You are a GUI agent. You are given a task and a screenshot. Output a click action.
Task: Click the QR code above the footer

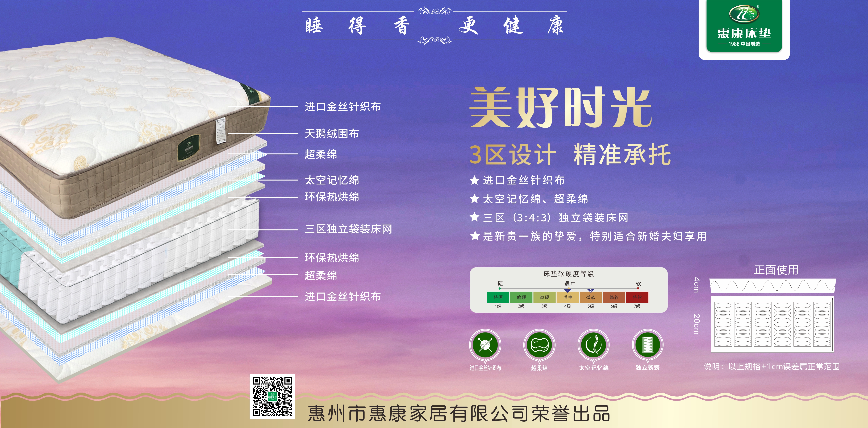[272, 397]
